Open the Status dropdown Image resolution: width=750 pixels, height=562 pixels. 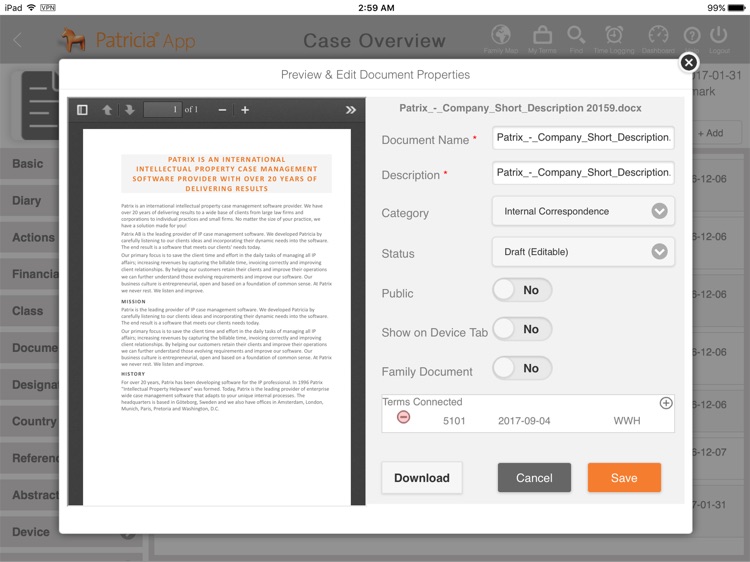click(583, 252)
